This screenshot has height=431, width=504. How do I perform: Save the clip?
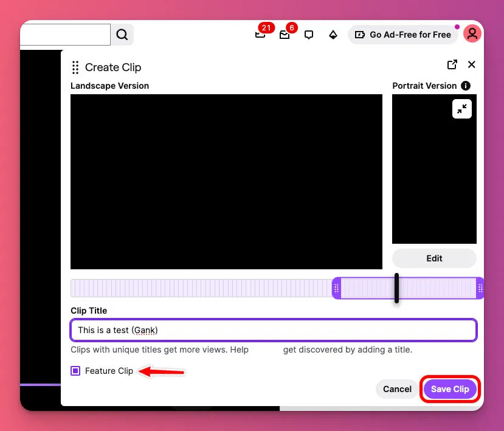click(450, 389)
